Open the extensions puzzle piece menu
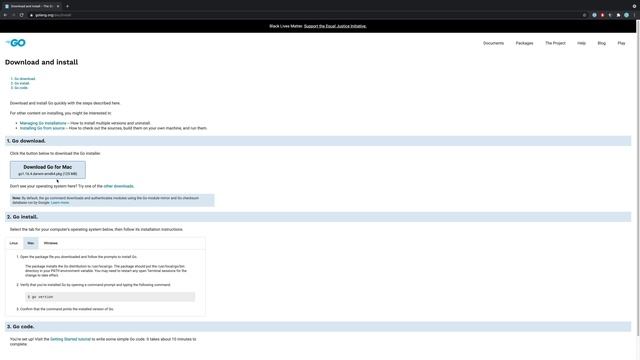Viewport: 640px width, 360px height. 618,15
